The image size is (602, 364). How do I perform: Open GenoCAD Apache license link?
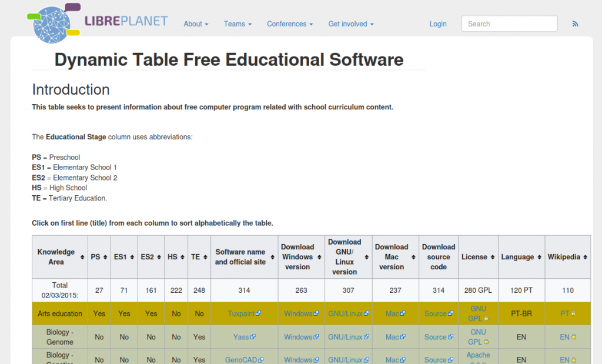point(478,356)
